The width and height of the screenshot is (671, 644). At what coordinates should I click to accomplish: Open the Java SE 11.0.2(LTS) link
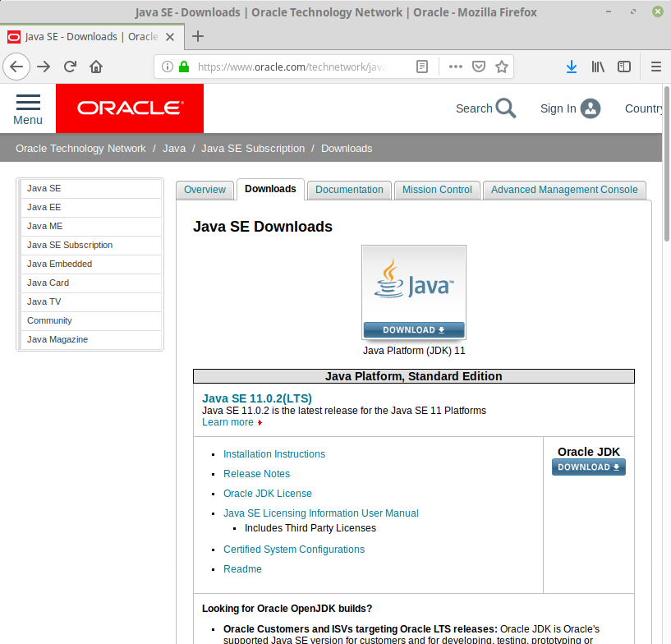pyautogui.click(x=257, y=398)
